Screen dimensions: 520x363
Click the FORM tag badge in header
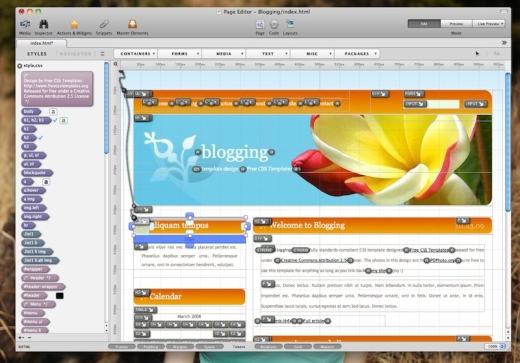[414, 94]
